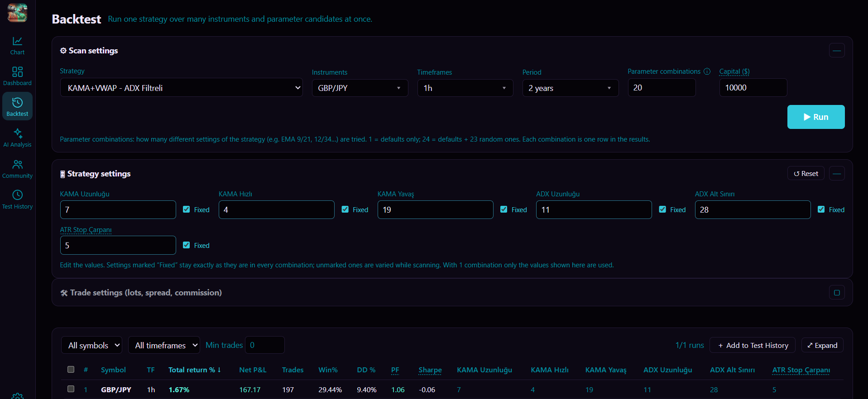The height and width of the screenshot is (399, 868).
Task: Open the All timeframes filter
Action: coord(164,345)
